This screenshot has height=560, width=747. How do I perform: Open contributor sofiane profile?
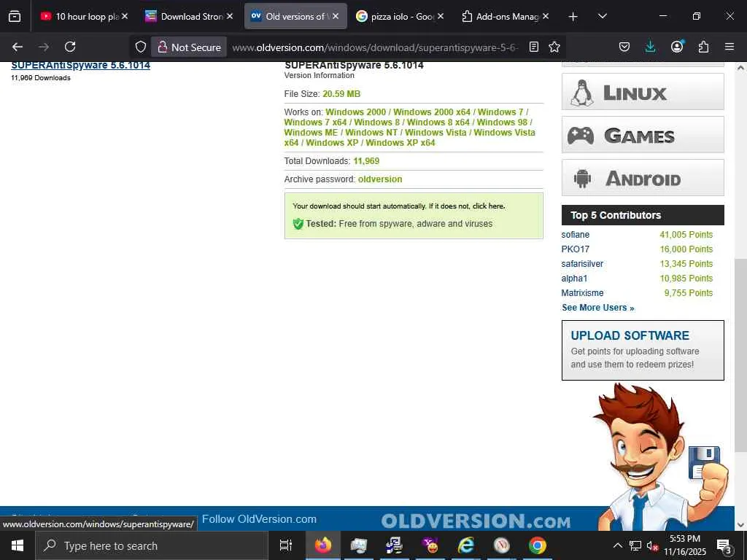click(575, 235)
